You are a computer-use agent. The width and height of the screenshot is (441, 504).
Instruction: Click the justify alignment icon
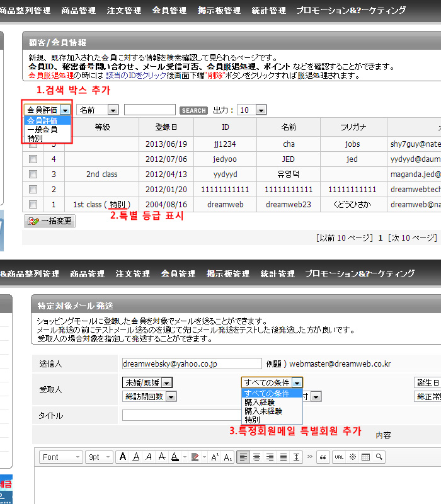click(283, 457)
